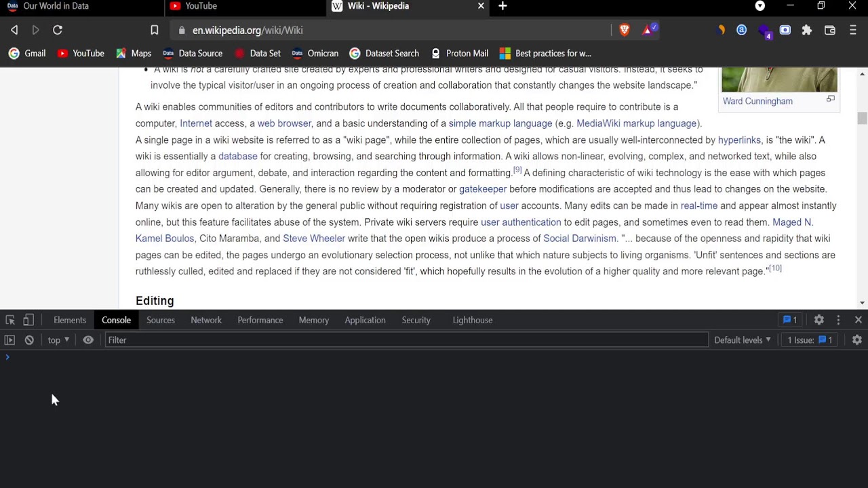Image resolution: width=868 pixels, height=488 pixels.
Task: Expand the top JavaScript context dropdown
Action: pos(58,340)
